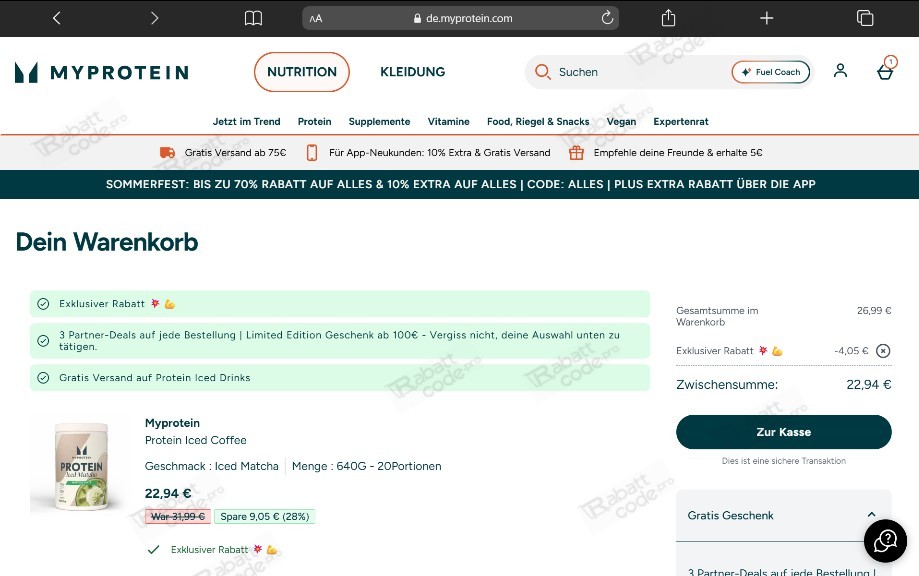Screen dimensions: 919x576
Task: Click the -4,05 € discount amount
Action: [851, 351]
